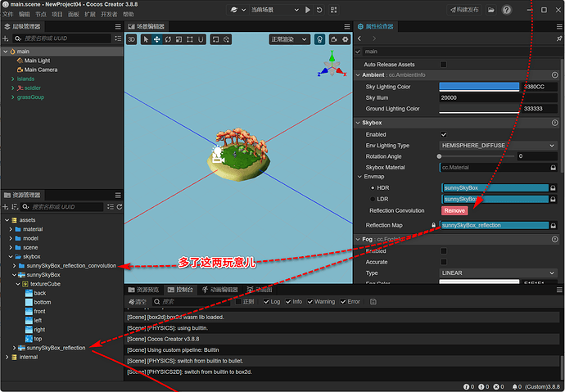This screenshot has height=392, width=565.
Task: Switch to the 控制台 console tab
Action: pos(180,290)
